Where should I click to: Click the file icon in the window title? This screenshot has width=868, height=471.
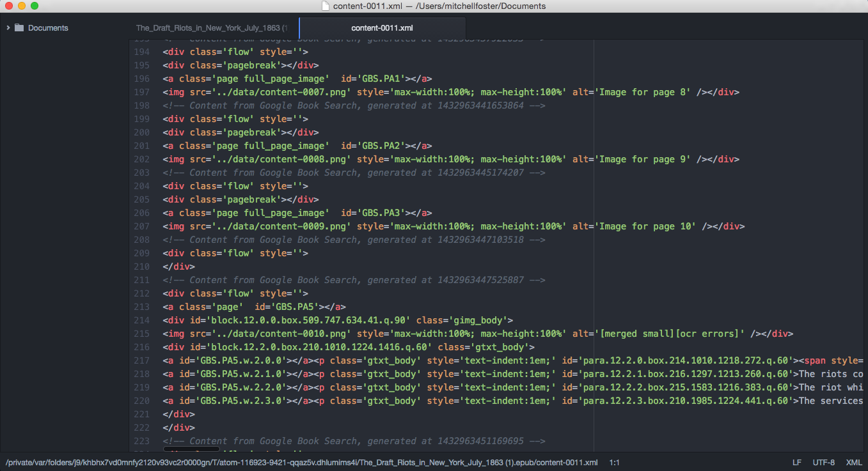(326, 6)
